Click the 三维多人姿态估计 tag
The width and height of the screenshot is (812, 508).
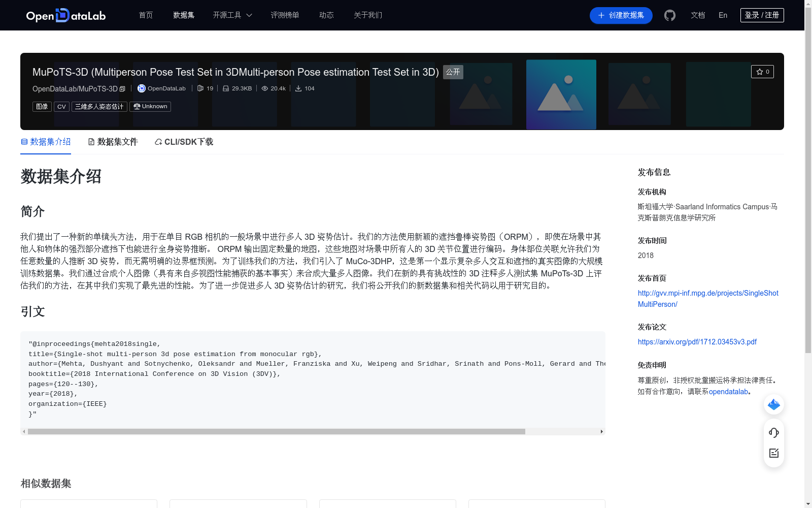click(99, 107)
